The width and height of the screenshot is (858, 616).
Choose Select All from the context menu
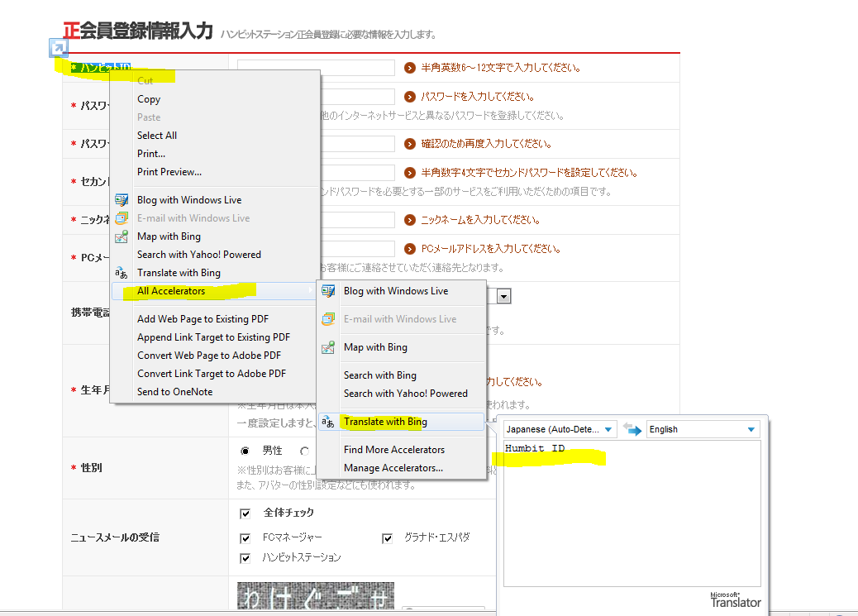pyautogui.click(x=157, y=136)
